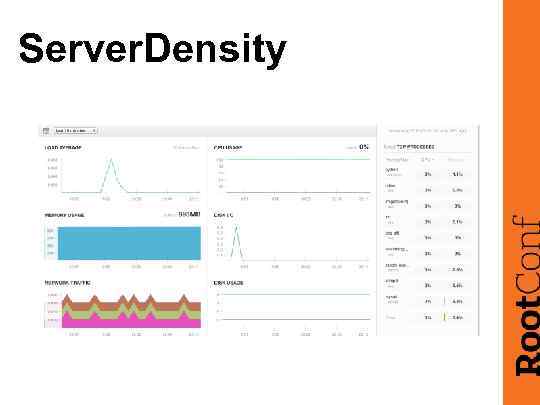Viewport: 540px width, 405px height.
Task: Click the Load Average graph peak
Action: tap(111, 160)
